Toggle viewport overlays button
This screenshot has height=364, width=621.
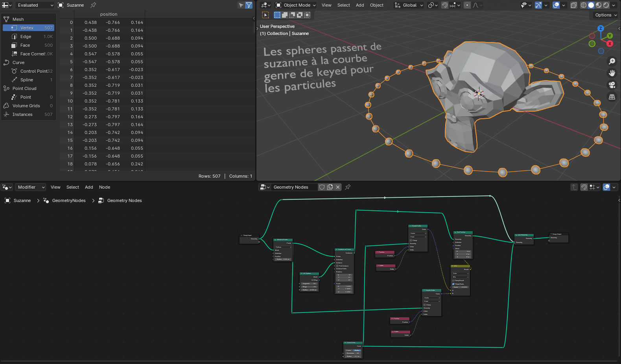click(x=556, y=5)
